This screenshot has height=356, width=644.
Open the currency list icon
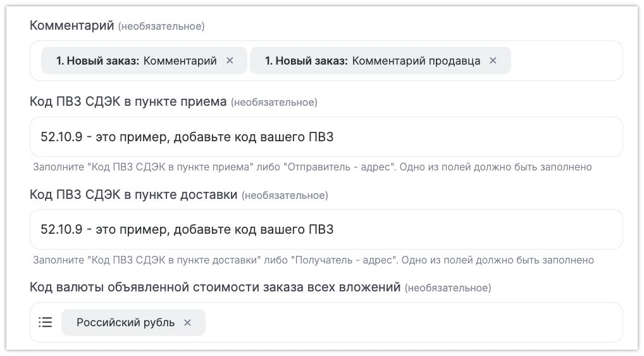click(46, 322)
